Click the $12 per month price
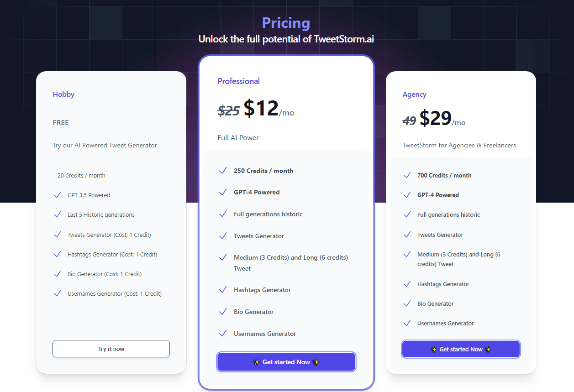This screenshot has width=574, height=392. coord(269,109)
